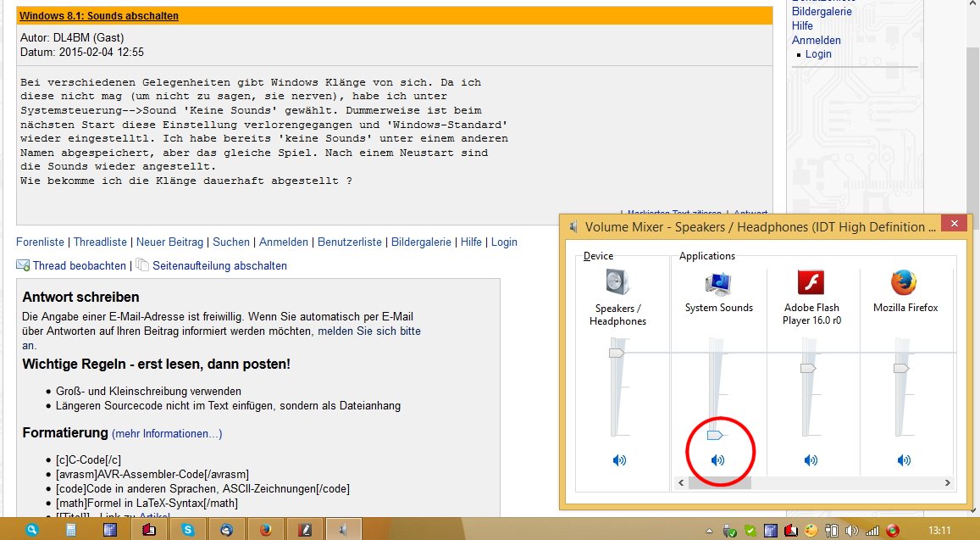Image resolution: width=980 pixels, height=540 pixels.
Task: Click the Neuer Beitrag link
Action: coord(169,242)
